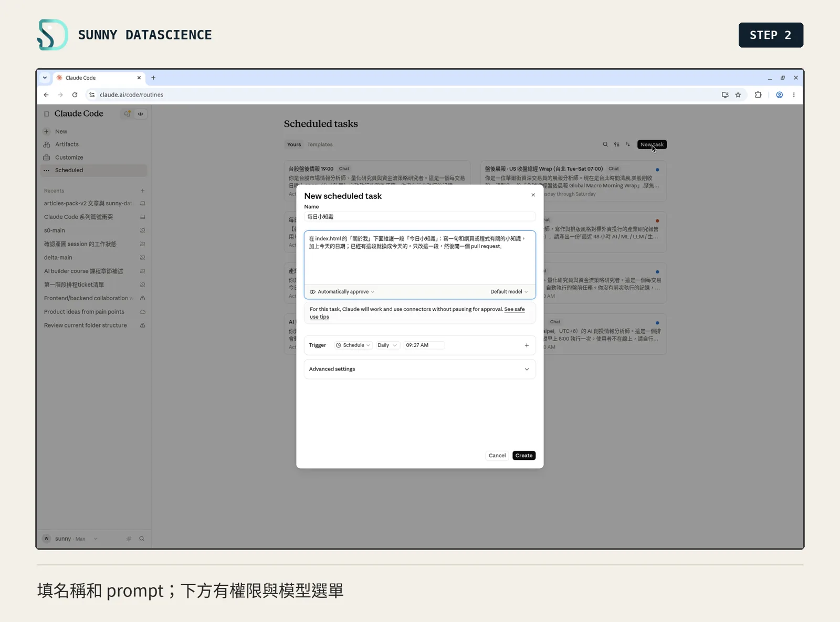Open Artifacts in the sidebar
This screenshot has width=840, height=622.
[94, 144]
